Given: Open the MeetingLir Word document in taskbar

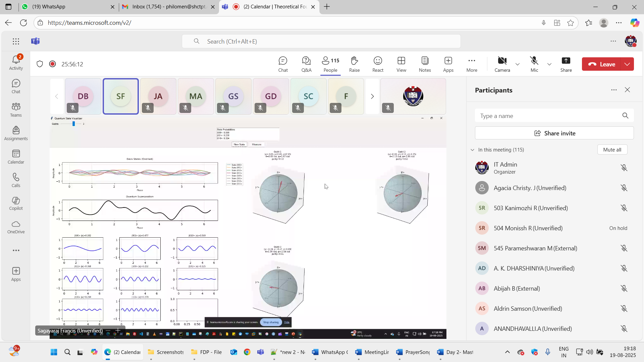Looking at the screenshot, I should point(372,352).
